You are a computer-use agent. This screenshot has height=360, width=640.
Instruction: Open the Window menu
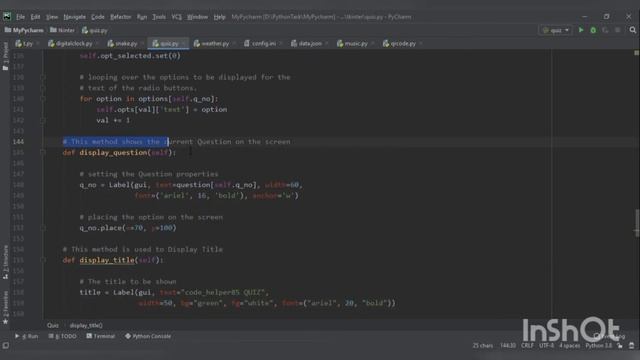pyautogui.click(x=198, y=17)
